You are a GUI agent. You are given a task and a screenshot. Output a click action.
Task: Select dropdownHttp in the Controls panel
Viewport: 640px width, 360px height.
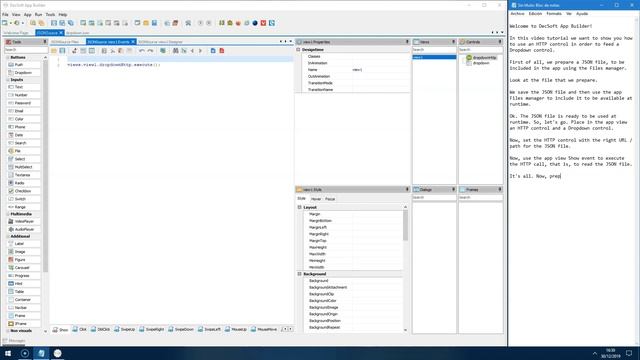tap(484, 58)
